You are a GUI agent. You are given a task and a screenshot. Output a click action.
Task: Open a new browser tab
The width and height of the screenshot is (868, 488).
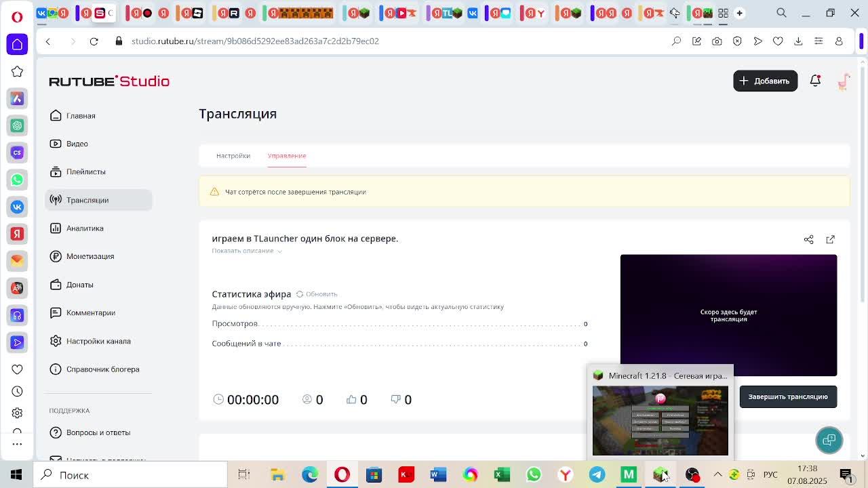[x=739, y=13]
